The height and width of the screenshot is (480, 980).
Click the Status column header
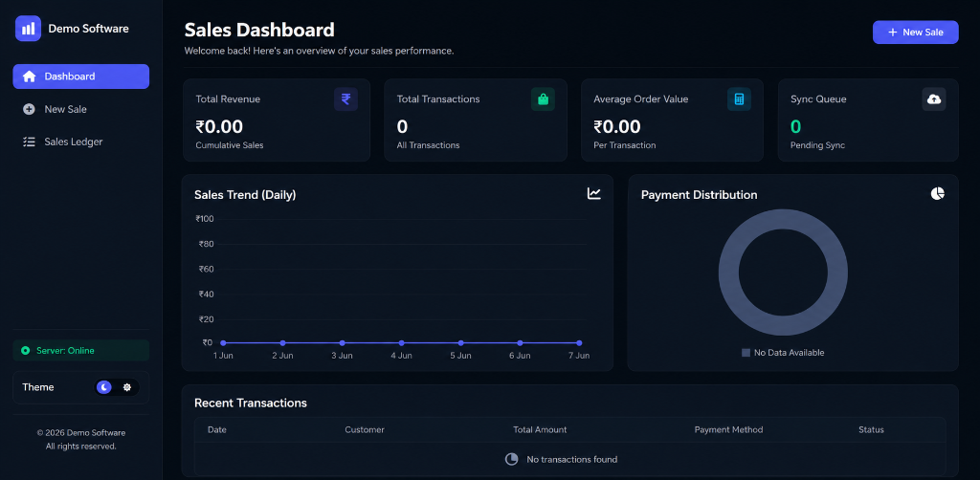click(x=871, y=429)
